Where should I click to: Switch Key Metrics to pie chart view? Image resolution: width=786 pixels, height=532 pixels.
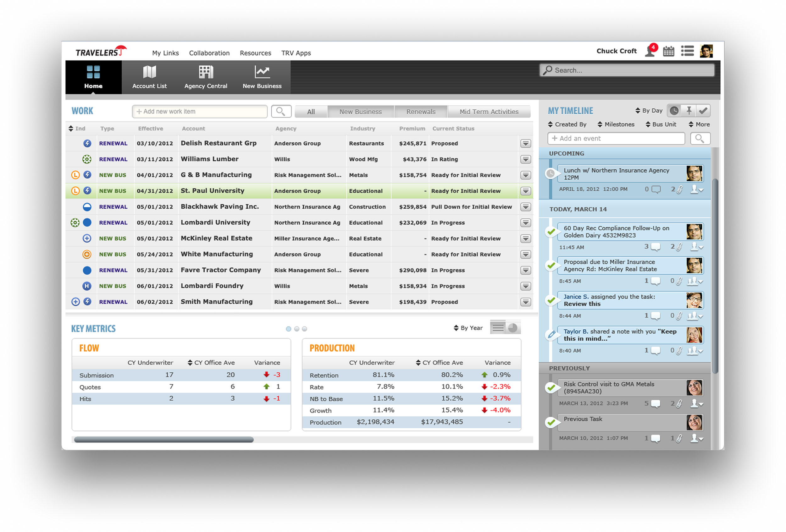tap(513, 327)
